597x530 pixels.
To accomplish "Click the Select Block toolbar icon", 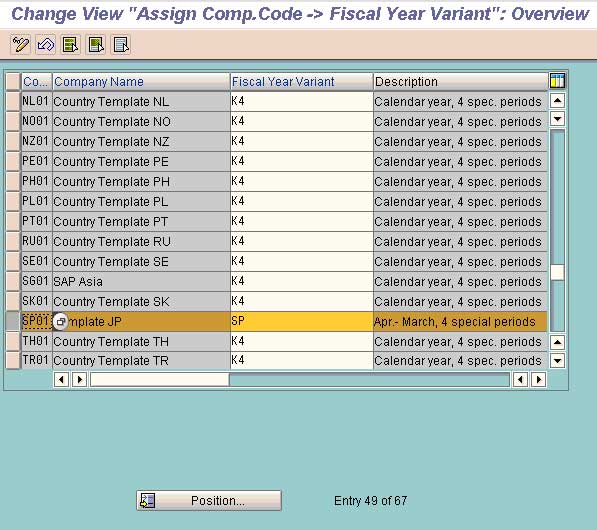I will 96,45.
